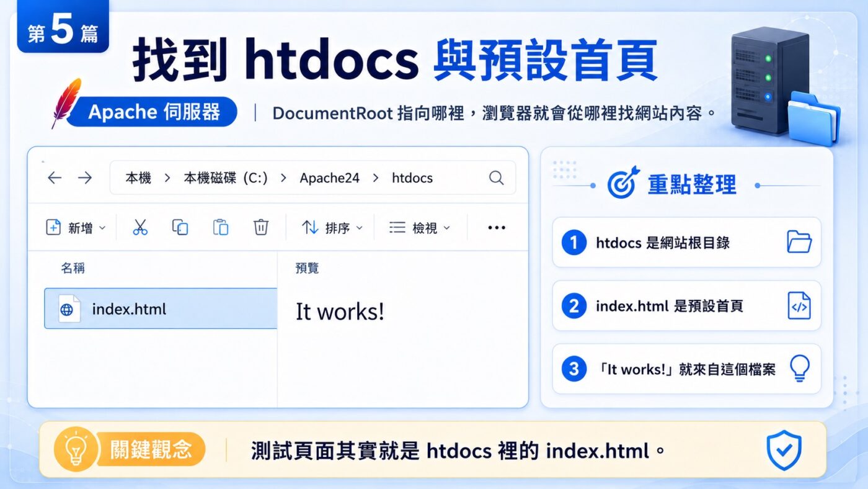
Task: Click the It works! preview text
Action: [340, 311]
